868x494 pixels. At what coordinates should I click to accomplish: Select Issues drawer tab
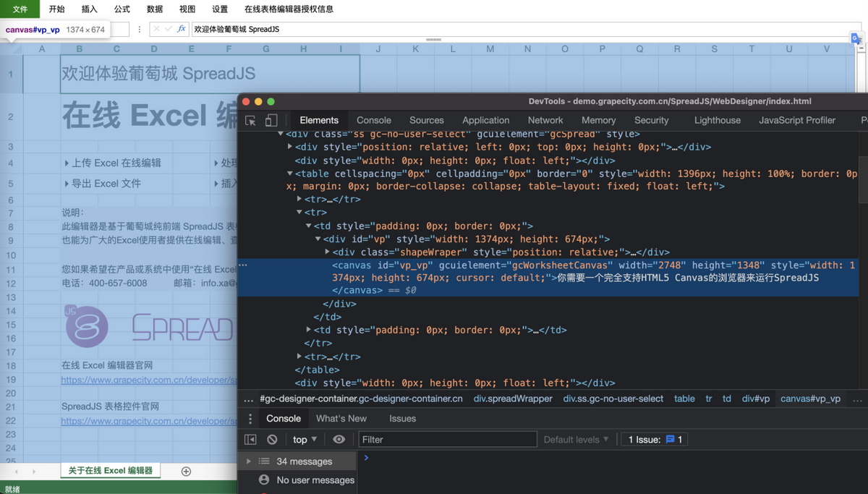[x=403, y=418]
